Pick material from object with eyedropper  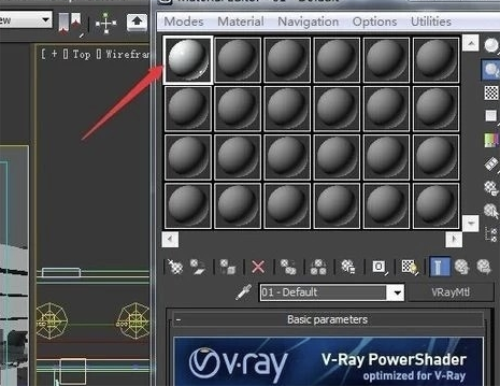coord(243,292)
